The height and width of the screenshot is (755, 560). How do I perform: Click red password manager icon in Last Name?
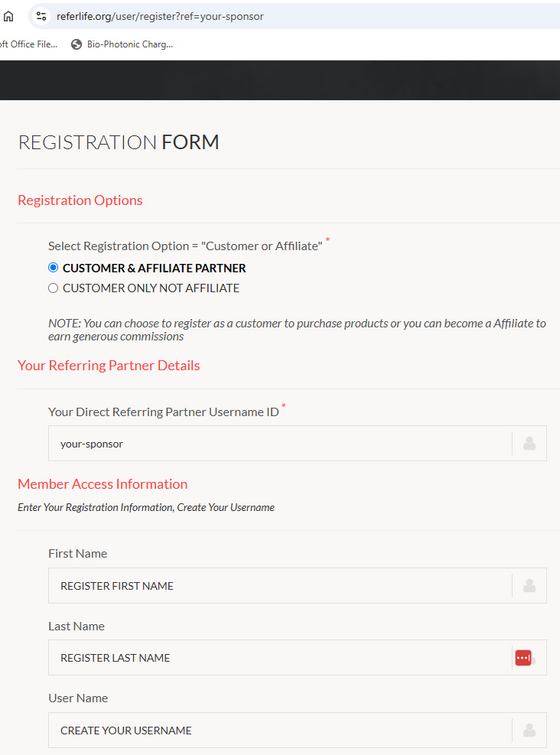point(523,658)
